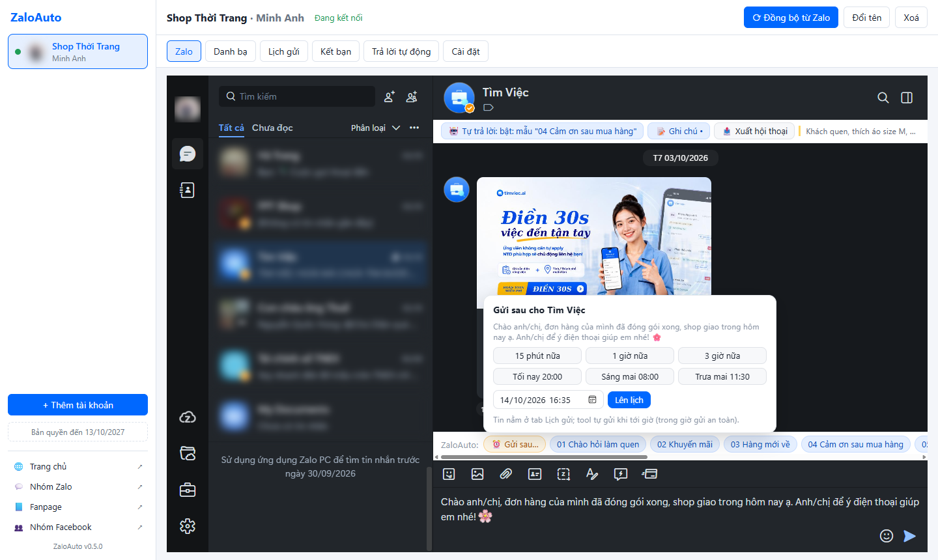Send the message with the arrow icon
The width and height of the screenshot is (938, 560).
(910, 535)
